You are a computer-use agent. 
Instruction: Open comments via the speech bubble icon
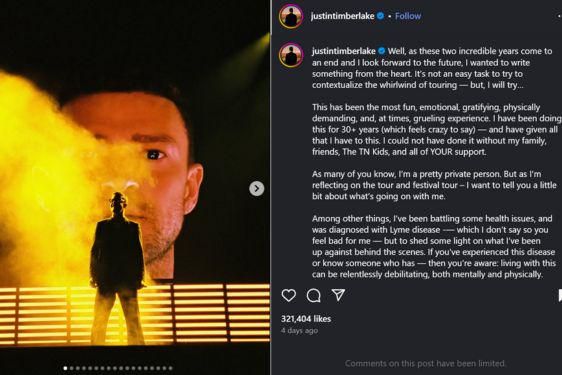click(314, 296)
